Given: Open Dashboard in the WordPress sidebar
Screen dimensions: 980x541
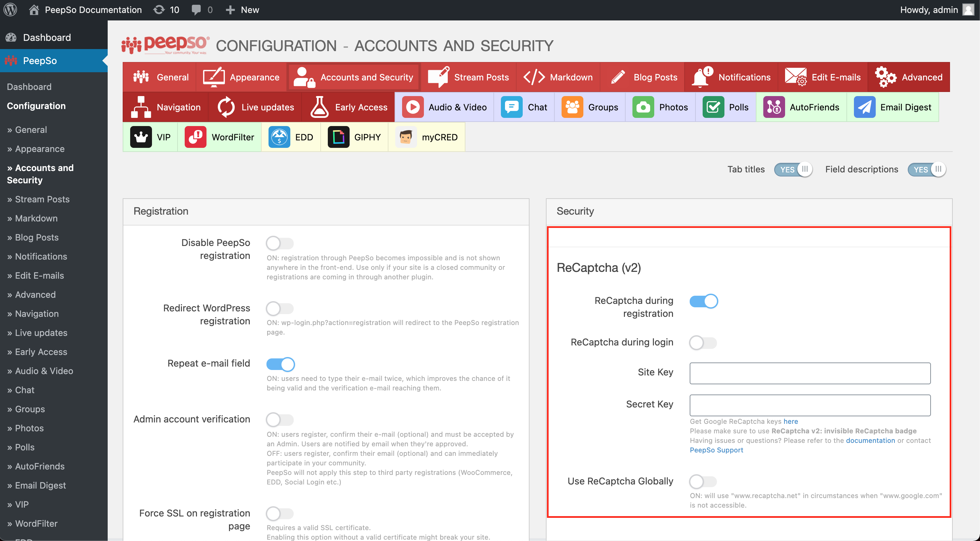Looking at the screenshot, I should pos(53,37).
